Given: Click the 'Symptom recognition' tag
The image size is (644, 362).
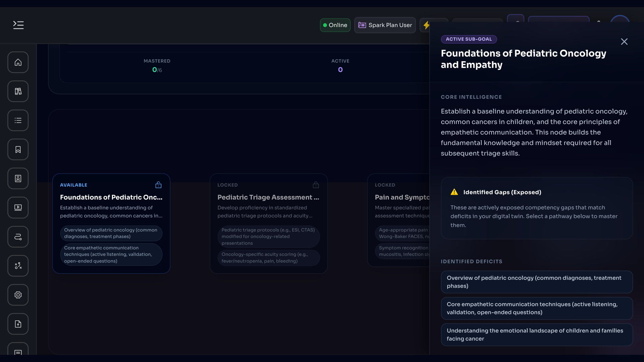Looking at the screenshot, I should tap(402, 251).
